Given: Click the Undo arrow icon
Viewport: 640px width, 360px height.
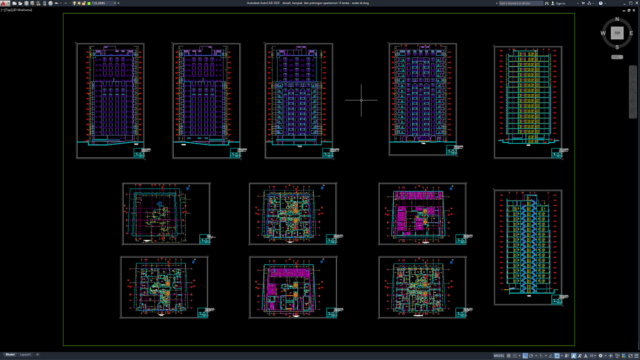Looking at the screenshot, I should pos(56,3).
